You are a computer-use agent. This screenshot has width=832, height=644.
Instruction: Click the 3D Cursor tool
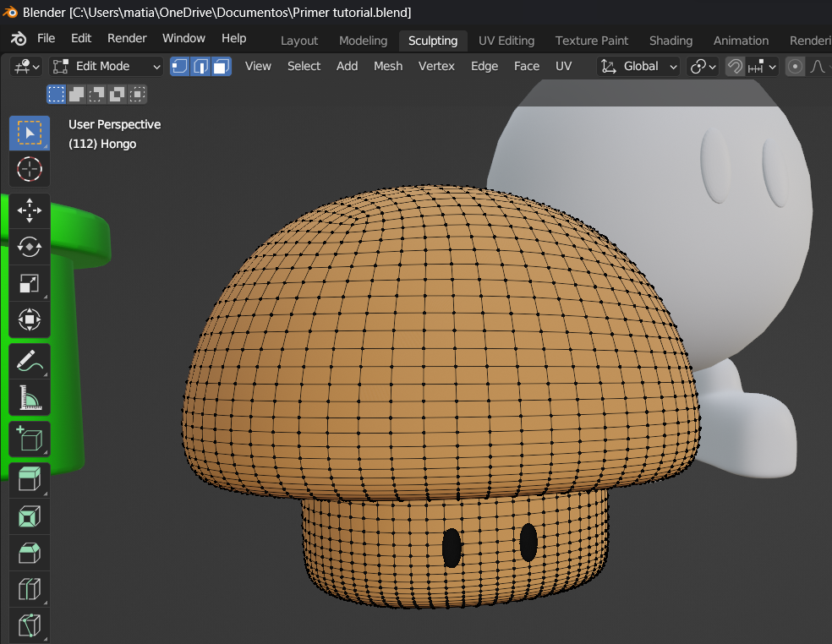click(x=30, y=169)
